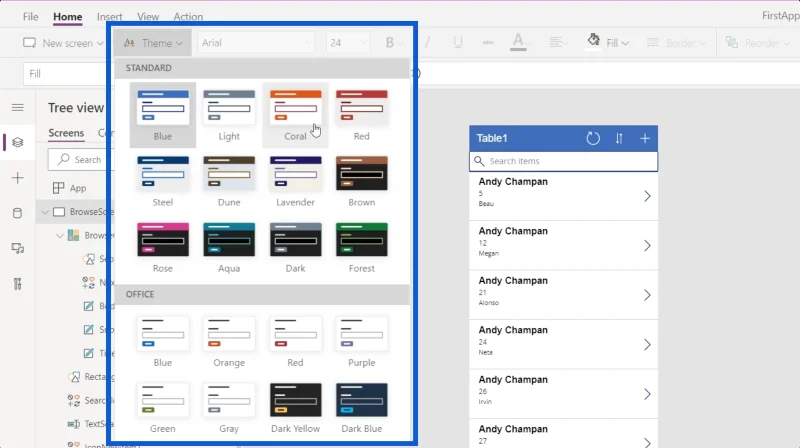The image size is (800, 448).
Task: Open the Border dropdown
Action: coord(677,43)
